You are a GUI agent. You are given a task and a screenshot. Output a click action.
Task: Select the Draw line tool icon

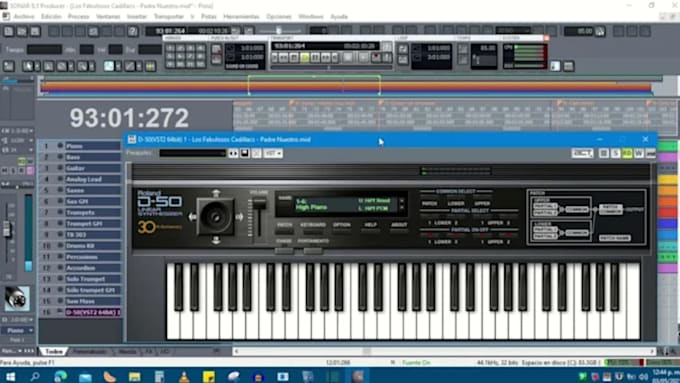(130, 66)
